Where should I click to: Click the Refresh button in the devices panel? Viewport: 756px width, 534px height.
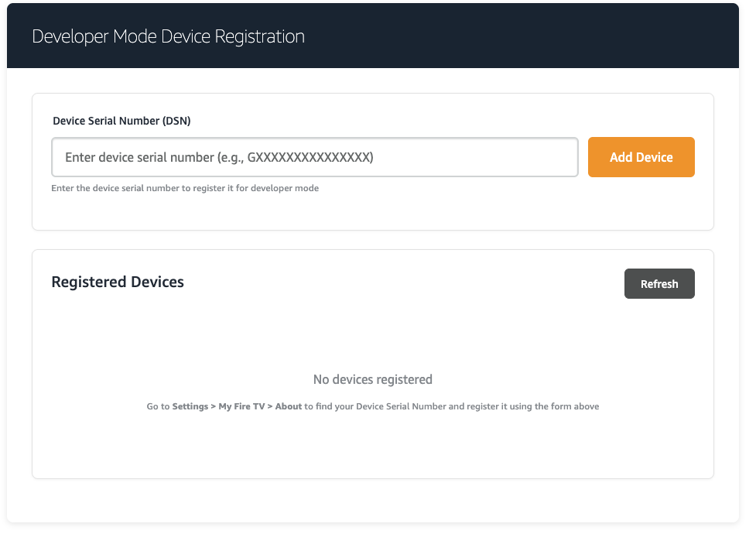[x=659, y=283]
